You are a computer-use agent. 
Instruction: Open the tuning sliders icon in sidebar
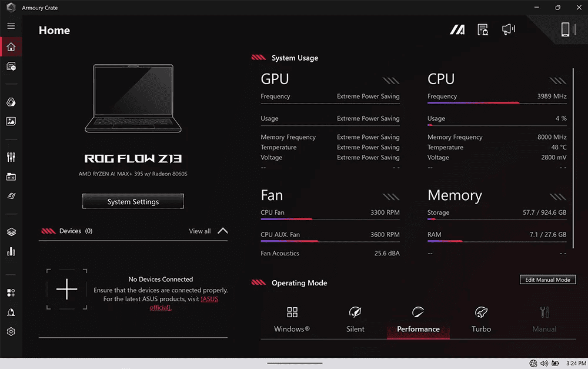[x=11, y=157]
